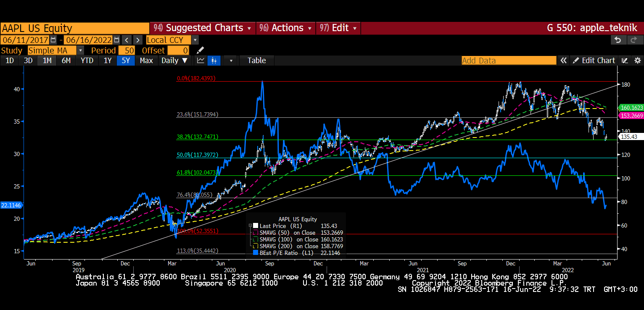Open the Suggested Charts dropdown
The height and width of the screenshot is (310, 644).
[203, 28]
